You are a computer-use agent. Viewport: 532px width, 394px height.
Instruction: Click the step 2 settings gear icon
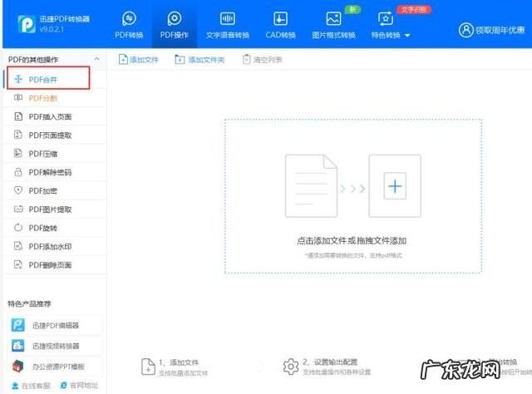coord(291,367)
